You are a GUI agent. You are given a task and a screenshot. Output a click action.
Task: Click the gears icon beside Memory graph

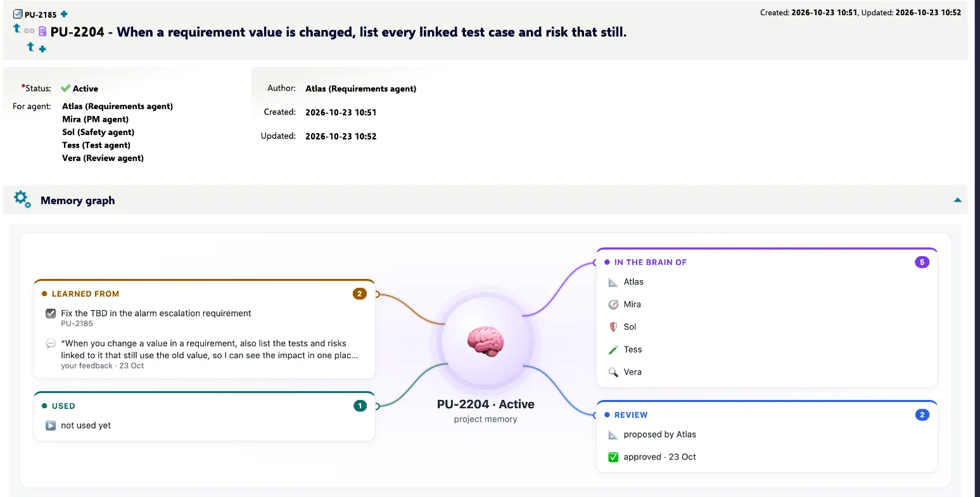click(x=22, y=200)
